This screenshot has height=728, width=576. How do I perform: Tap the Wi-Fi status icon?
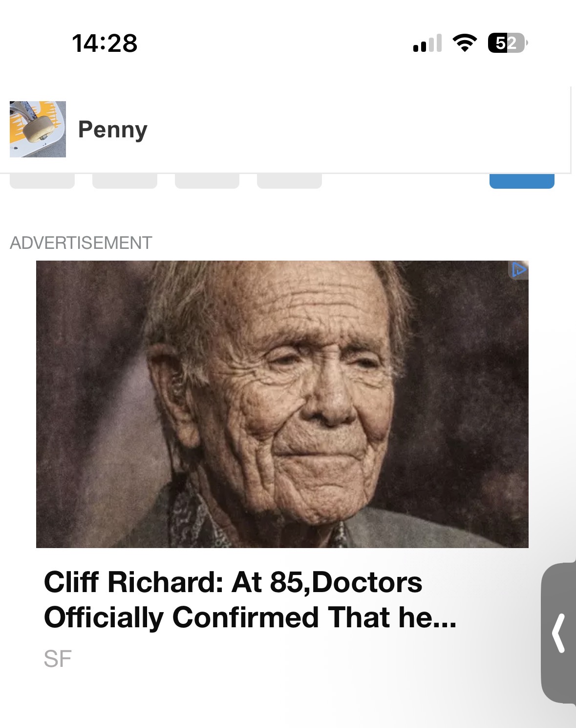coord(465,43)
